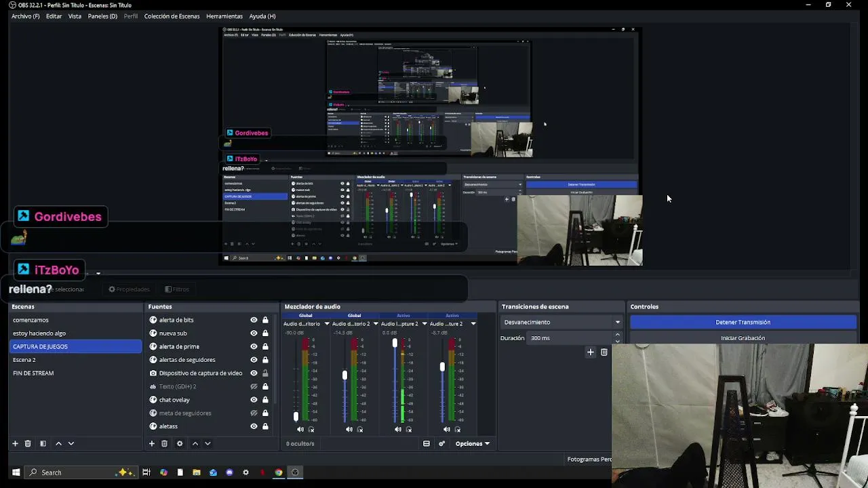Click the Audio ...ture 2 volume fader
The height and width of the screenshot is (488, 868).
(x=442, y=367)
